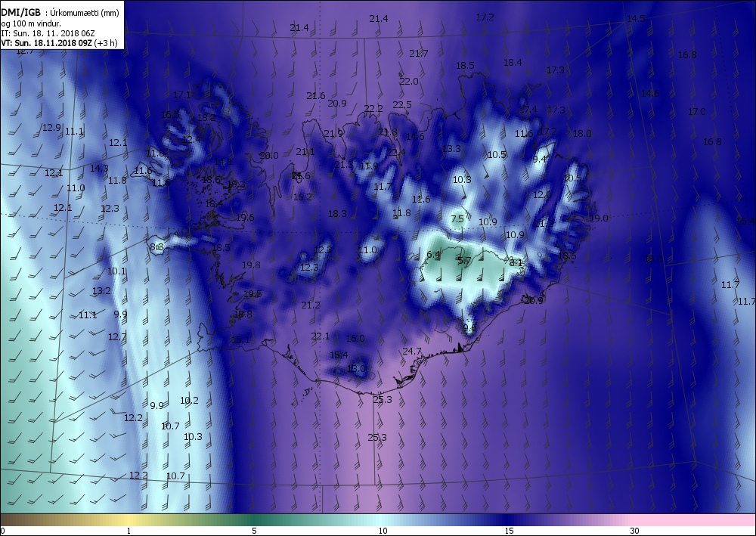Viewport: 756px width, 536px height.
Task: Select the 18.8 map value
Action: click(243, 314)
